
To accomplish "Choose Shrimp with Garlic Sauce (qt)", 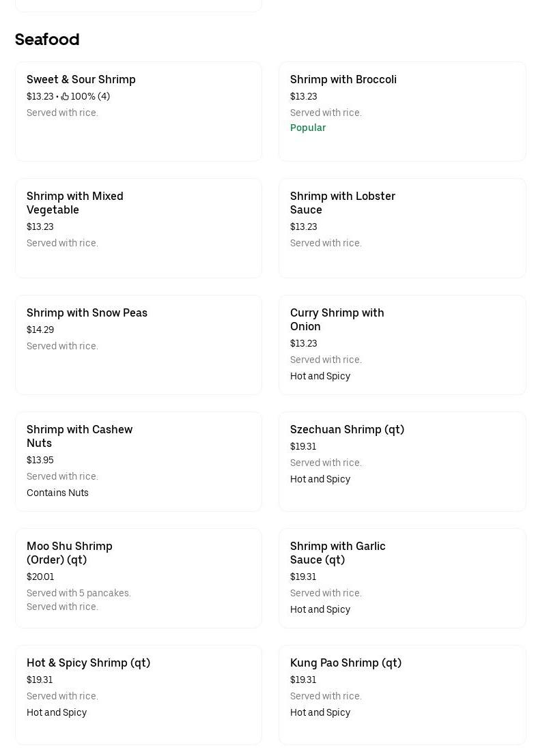I will 402,578.
